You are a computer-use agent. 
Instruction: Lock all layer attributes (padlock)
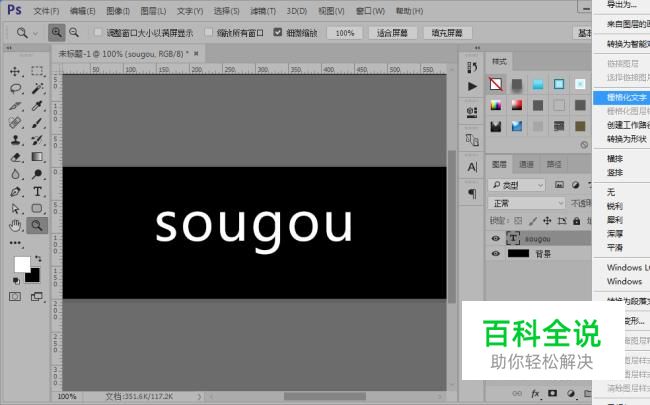point(577,221)
